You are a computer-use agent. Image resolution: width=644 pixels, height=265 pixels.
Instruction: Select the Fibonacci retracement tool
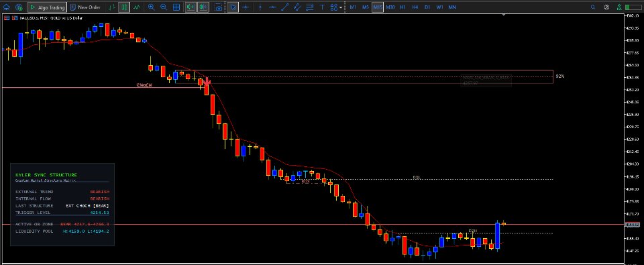(310, 7)
